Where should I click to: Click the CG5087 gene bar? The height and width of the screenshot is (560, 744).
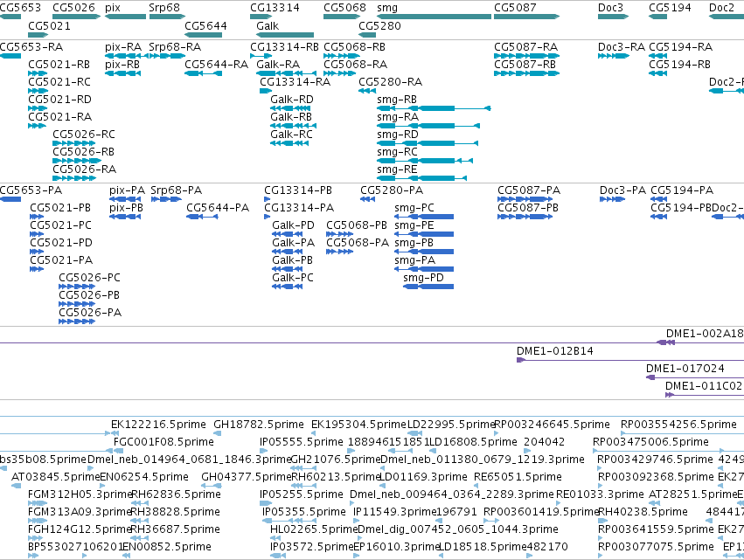pos(526,17)
